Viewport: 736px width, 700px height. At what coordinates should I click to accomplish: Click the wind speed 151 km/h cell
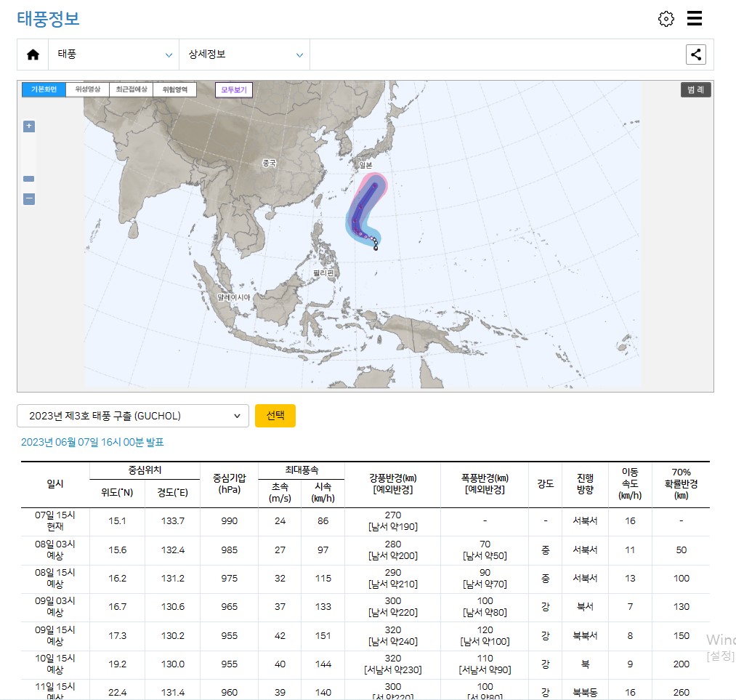tap(323, 636)
